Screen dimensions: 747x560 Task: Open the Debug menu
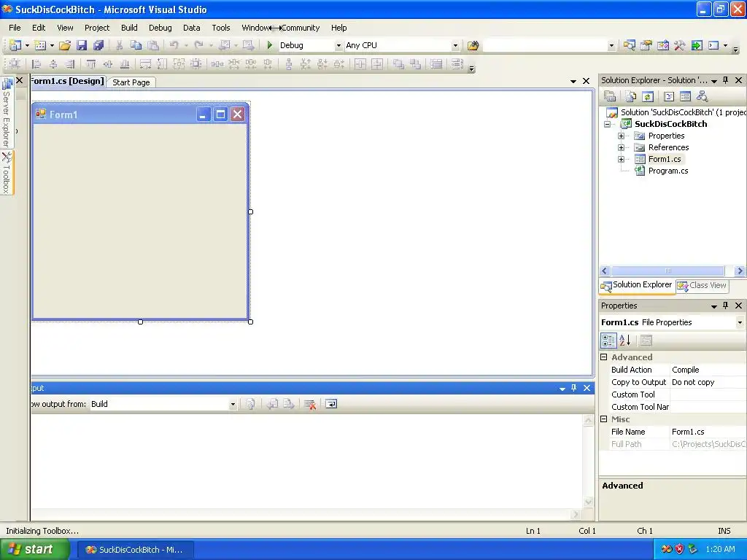tap(160, 28)
